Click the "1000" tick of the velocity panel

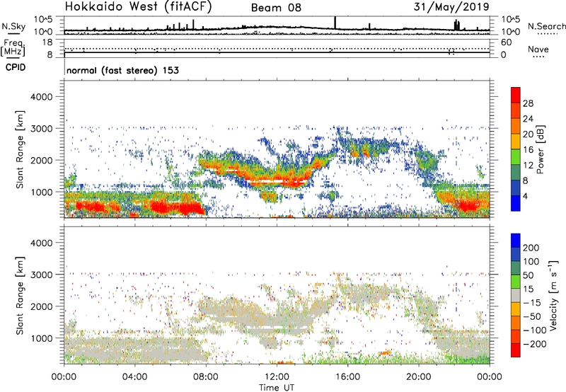point(41,338)
